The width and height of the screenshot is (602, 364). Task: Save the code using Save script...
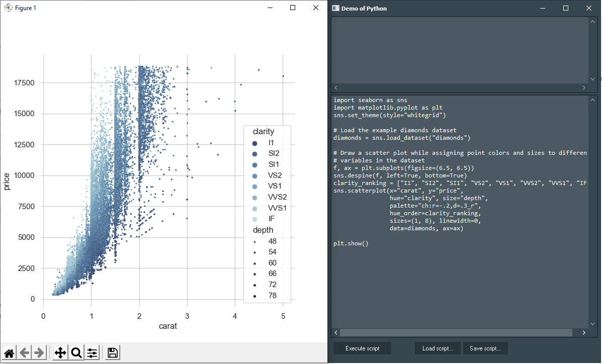pyautogui.click(x=485, y=348)
